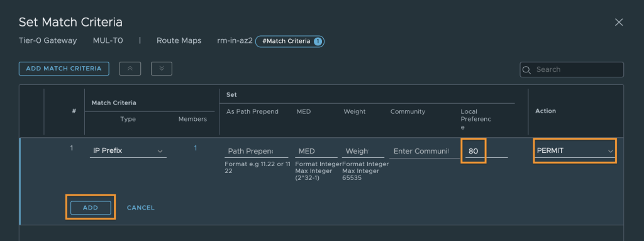The image size is (644, 241).
Task: Click the move down double-chevron icon
Action: point(162,69)
